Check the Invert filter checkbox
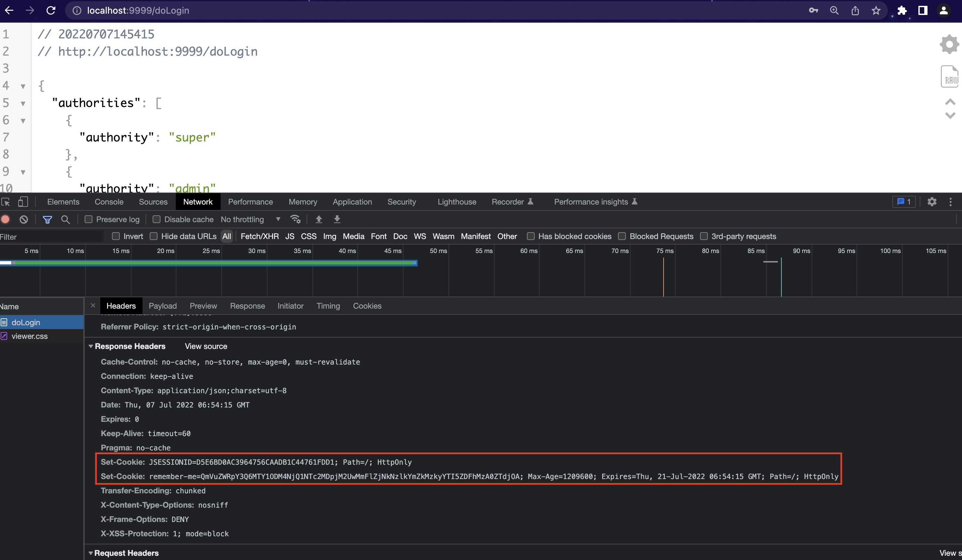The width and height of the screenshot is (962, 560). 116,236
